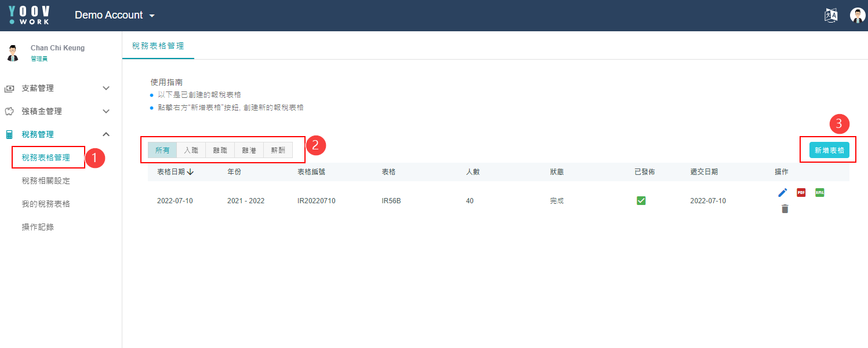
Task: Export the IR56B row as XML
Action: click(819, 192)
